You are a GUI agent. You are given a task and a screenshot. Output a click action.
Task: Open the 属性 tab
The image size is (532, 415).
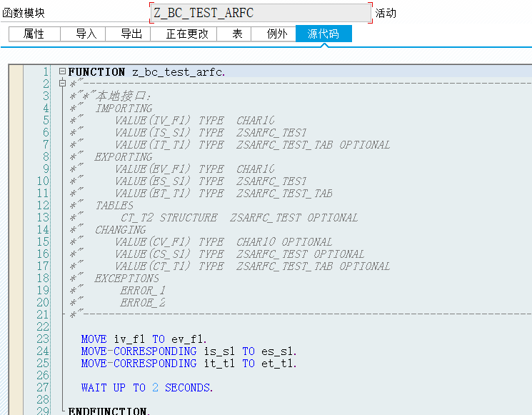[34, 34]
